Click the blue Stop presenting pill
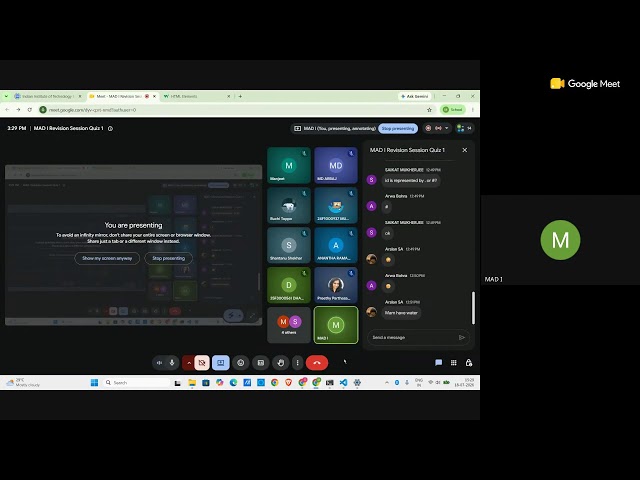This screenshot has width=640, height=480. pyautogui.click(x=398, y=128)
